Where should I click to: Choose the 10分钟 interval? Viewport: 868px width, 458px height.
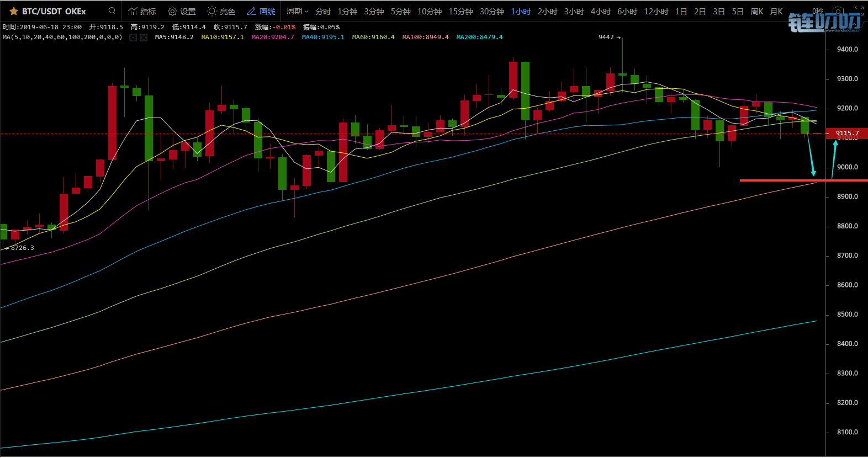pos(429,11)
